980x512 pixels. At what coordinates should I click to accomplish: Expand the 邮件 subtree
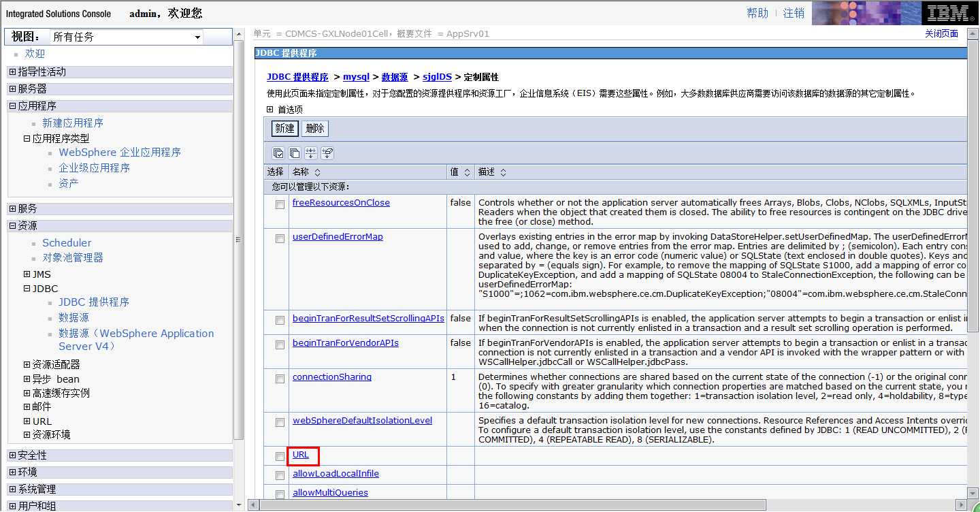[27, 406]
